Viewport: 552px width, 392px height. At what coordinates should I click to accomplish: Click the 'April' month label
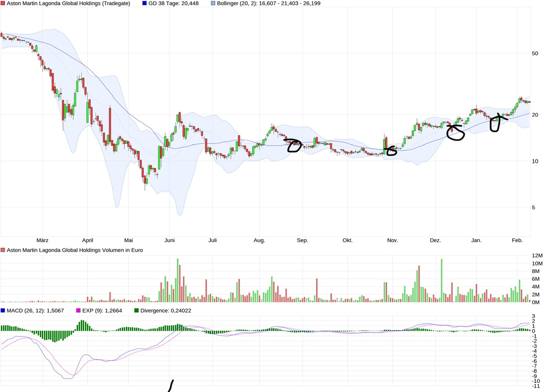coord(88,240)
